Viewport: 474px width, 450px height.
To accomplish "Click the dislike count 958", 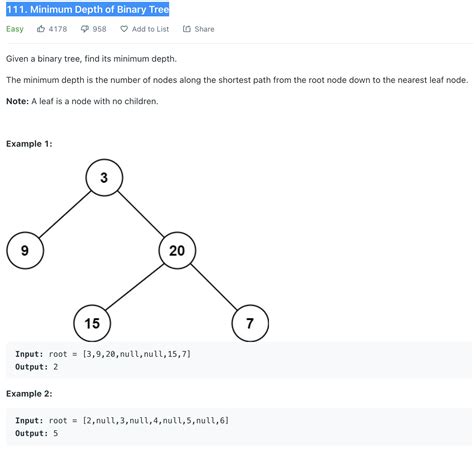I will click(99, 29).
